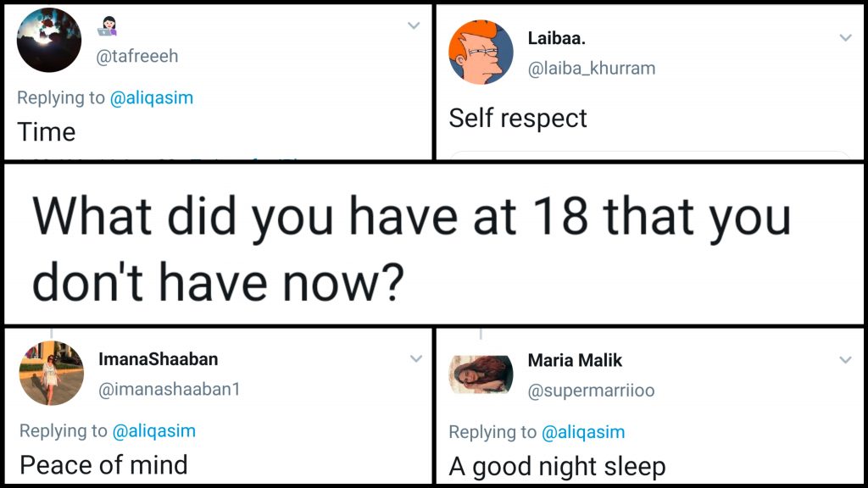Open the @laiba_khurram handle
Viewport: 868px width, 488px height.
[591, 69]
